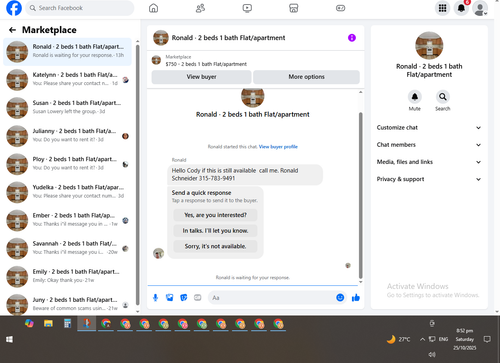
Task: Open the Julianny conversation
Action: pyautogui.click(x=67, y=136)
